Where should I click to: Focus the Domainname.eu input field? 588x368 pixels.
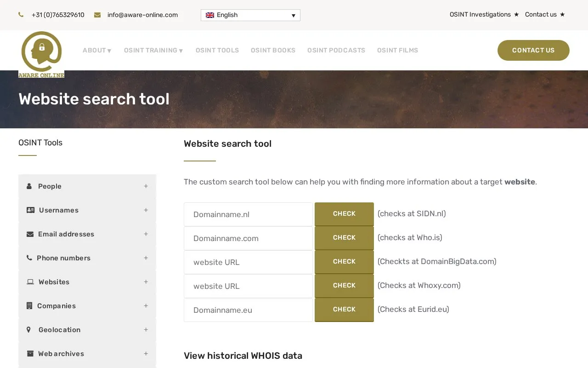(x=248, y=310)
